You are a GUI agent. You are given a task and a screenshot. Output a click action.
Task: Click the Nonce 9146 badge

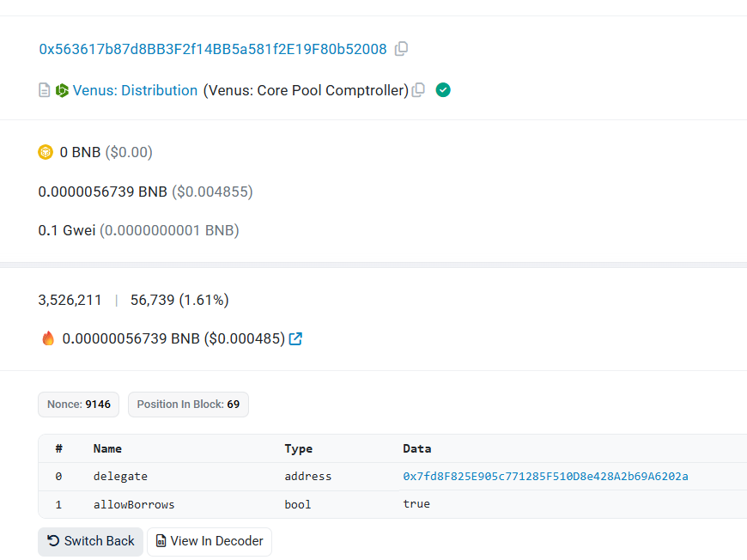[x=79, y=405]
